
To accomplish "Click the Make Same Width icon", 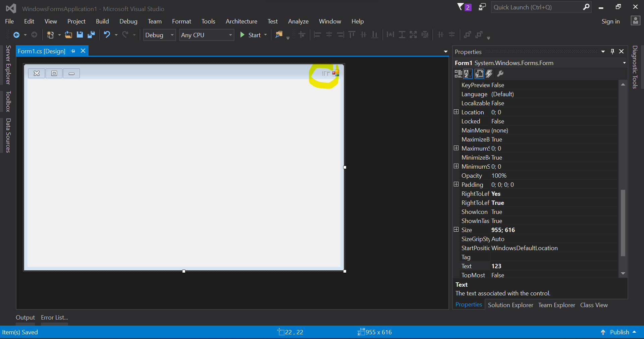I will pyautogui.click(x=390, y=35).
